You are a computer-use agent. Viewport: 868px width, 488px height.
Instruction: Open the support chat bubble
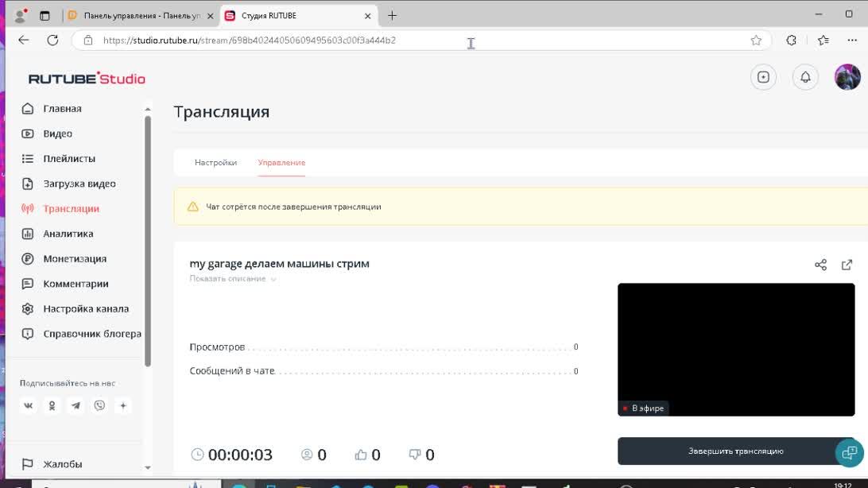pyautogui.click(x=849, y=453)
